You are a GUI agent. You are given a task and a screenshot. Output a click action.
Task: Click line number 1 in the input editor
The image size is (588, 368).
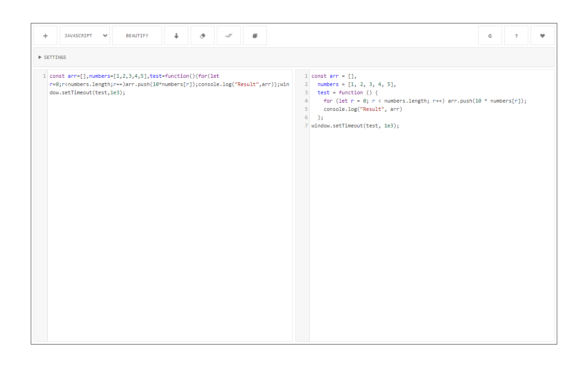[44, 76]
